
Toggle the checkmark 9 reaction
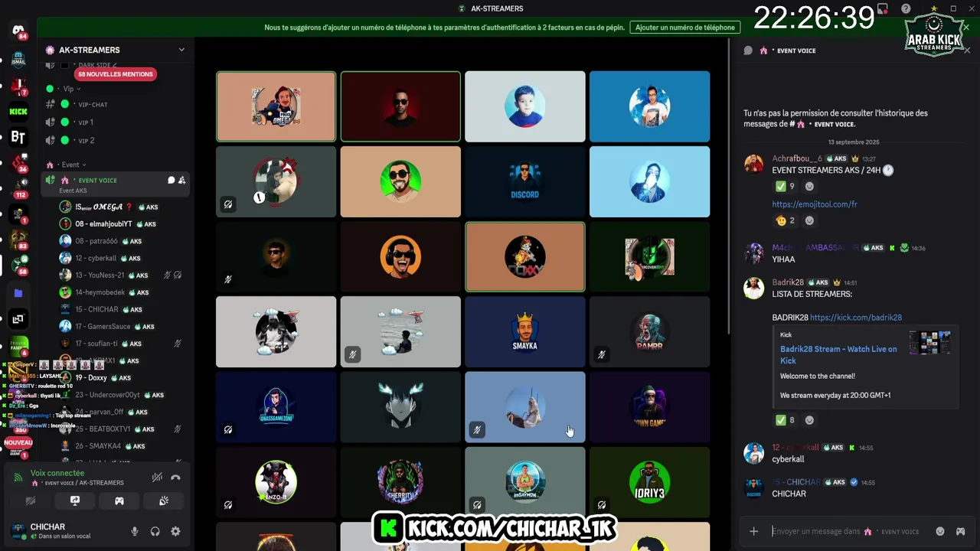point(785,186)
